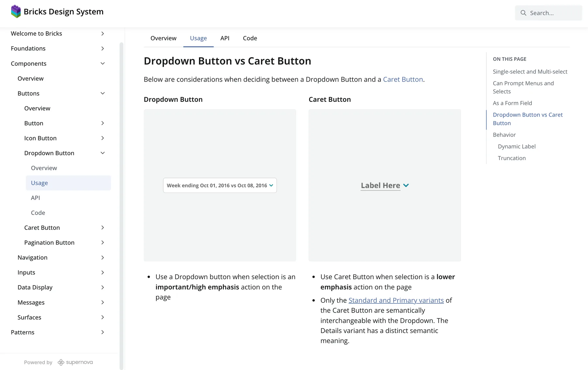Open Pagination Button sidebar item
The height and width of the screenshot is (370, 588).
(x=49, y=243)
